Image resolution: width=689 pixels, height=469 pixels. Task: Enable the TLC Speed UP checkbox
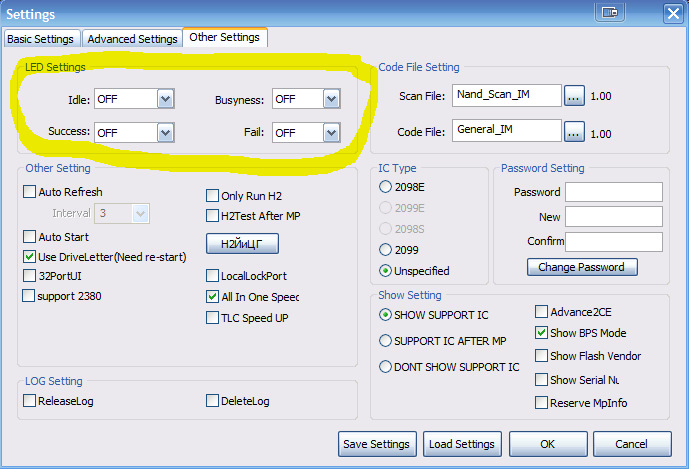pyautogui.click(x=213, y=317)
